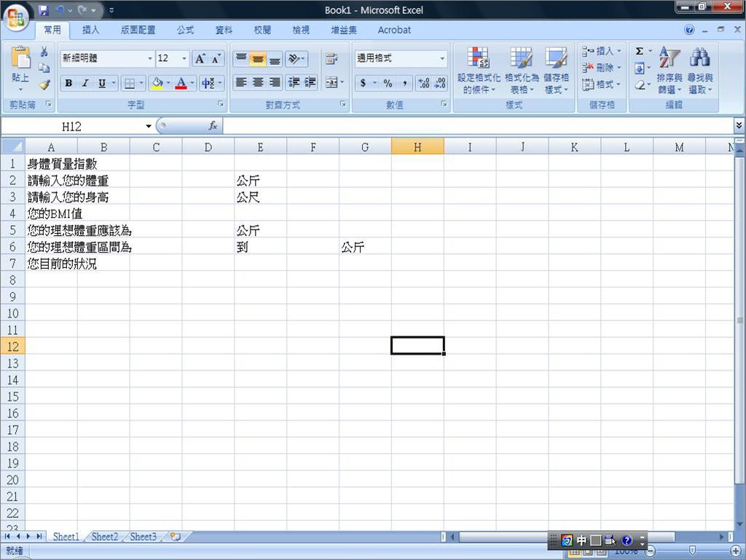
Task: Expand the Name Box dropdown
Action: point(149,127)
